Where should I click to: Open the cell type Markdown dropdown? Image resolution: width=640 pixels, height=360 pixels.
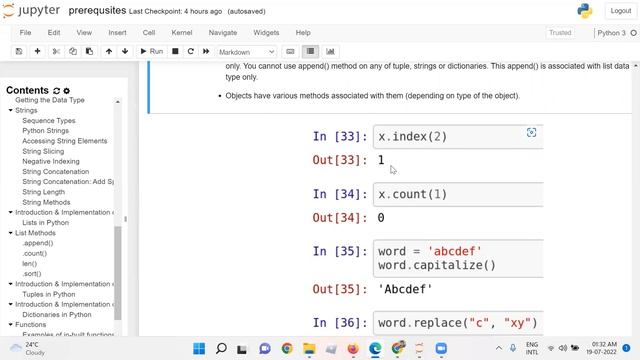pyautogui.click(x=247, y=52)
